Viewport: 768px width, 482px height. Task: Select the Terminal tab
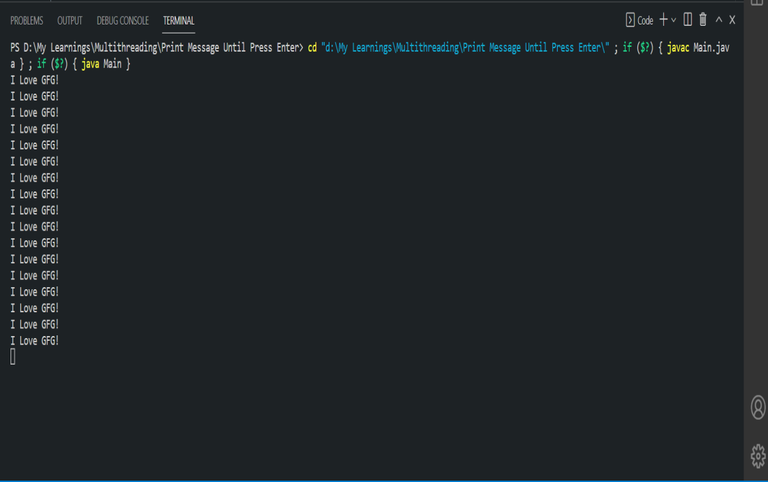[x=179, y=20]
